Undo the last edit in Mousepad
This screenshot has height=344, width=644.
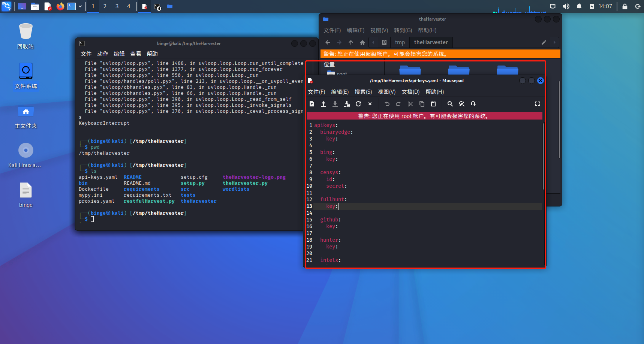pyautogui.click(x=387, y=104)
